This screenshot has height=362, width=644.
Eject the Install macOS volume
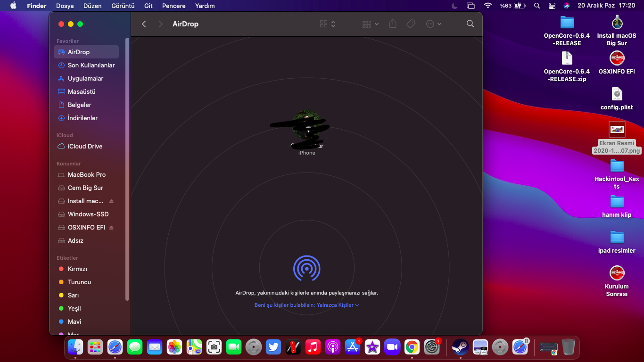111,201
